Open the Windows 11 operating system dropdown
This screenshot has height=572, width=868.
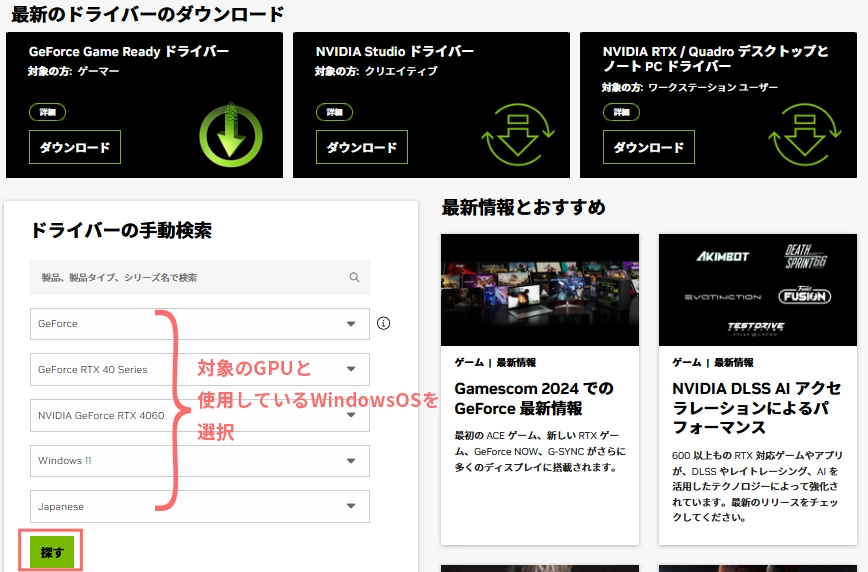click(x=200, y=461)
